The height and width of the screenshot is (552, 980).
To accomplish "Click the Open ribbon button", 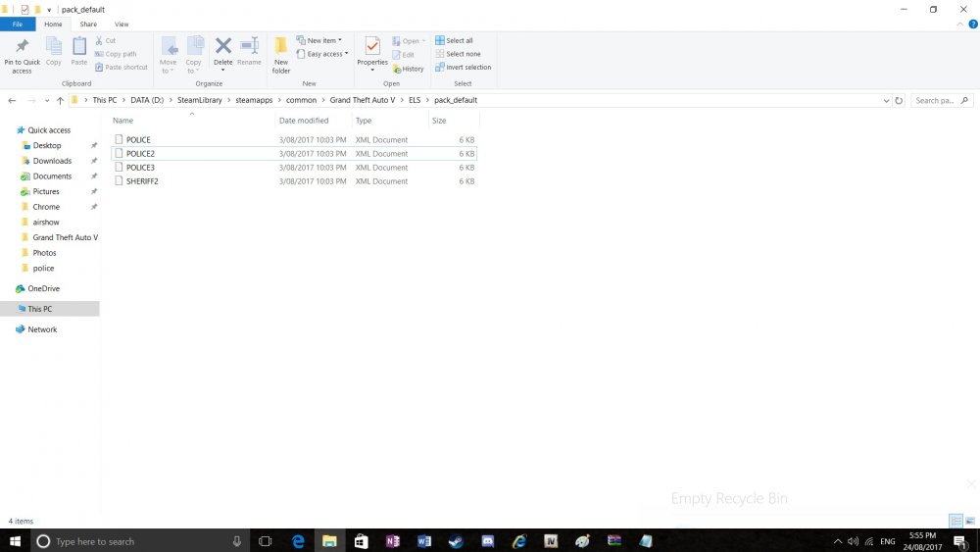I will click(409, 40).
